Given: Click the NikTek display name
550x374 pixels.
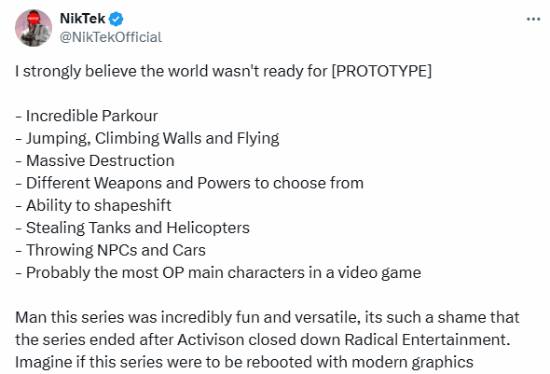Looking at the screenshot, I should pos(82,19).
